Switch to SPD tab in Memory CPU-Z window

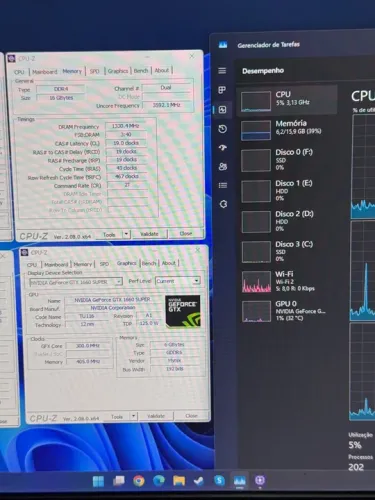95,71
